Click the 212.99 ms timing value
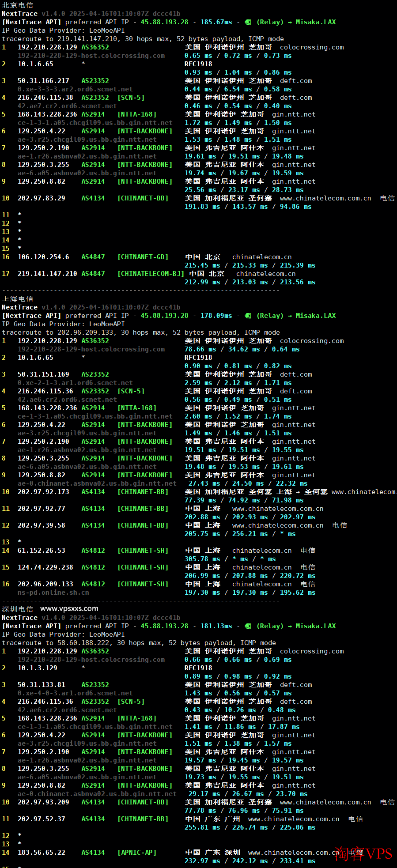The width and height of the screenshot is (397, 868). (x=202, y=282)
